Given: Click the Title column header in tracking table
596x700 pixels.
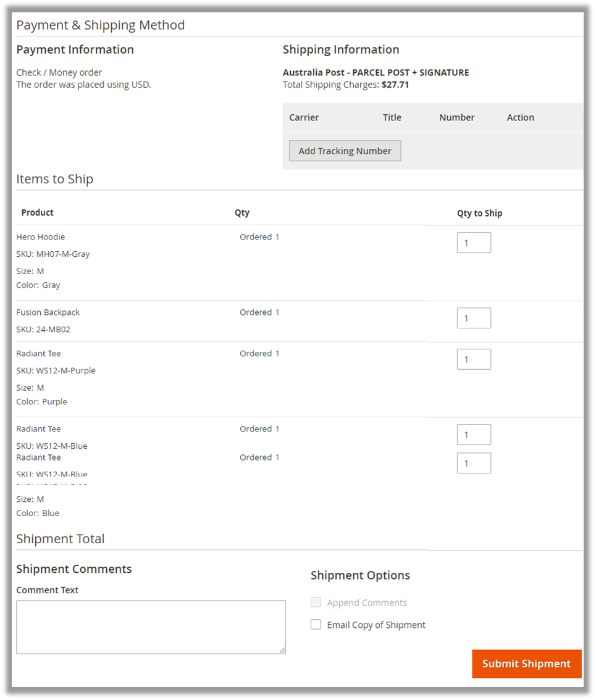Looking at the screenshot, I should point(392,117).
